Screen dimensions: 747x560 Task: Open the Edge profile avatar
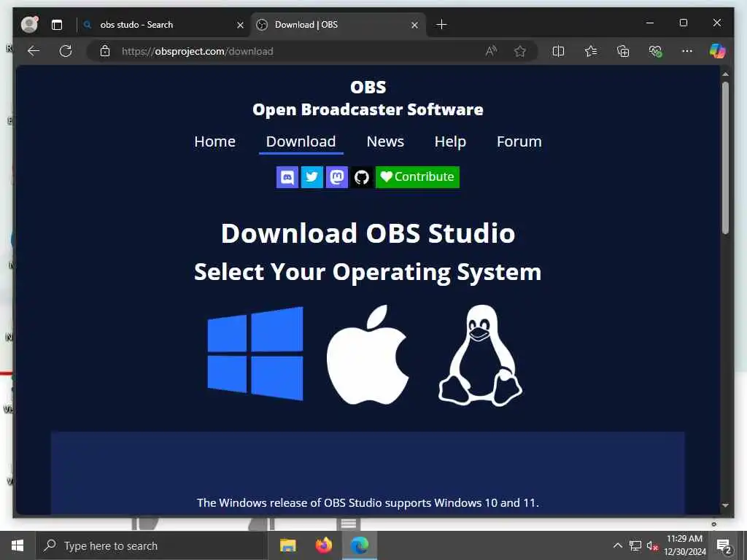click(x=29, y=24)
